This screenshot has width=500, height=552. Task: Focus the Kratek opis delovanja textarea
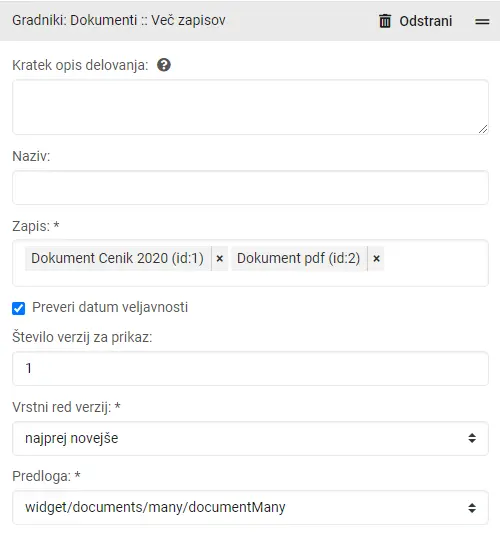250,107
